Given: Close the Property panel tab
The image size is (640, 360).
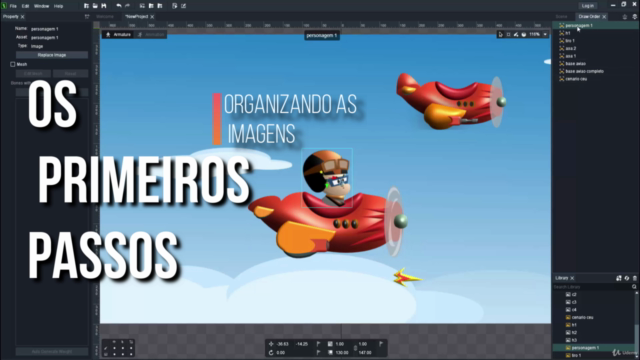Looking at the screenshot, I should tap(22, 17).
